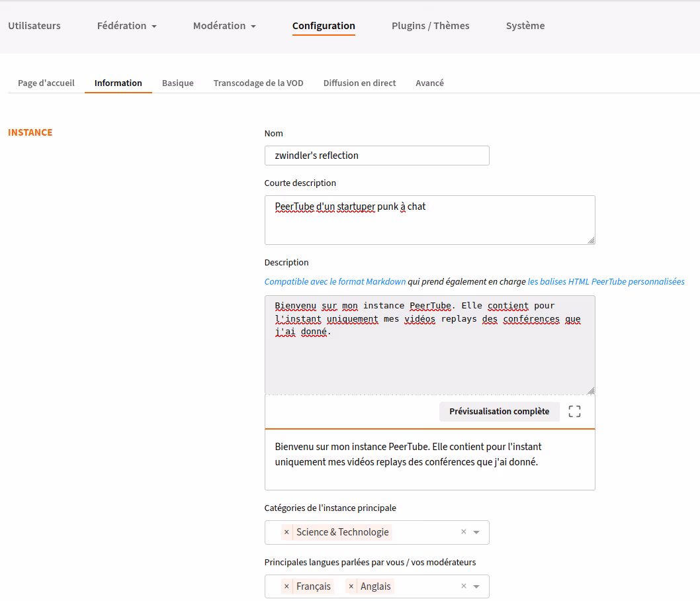Open the Système menu item

[525, 26]
